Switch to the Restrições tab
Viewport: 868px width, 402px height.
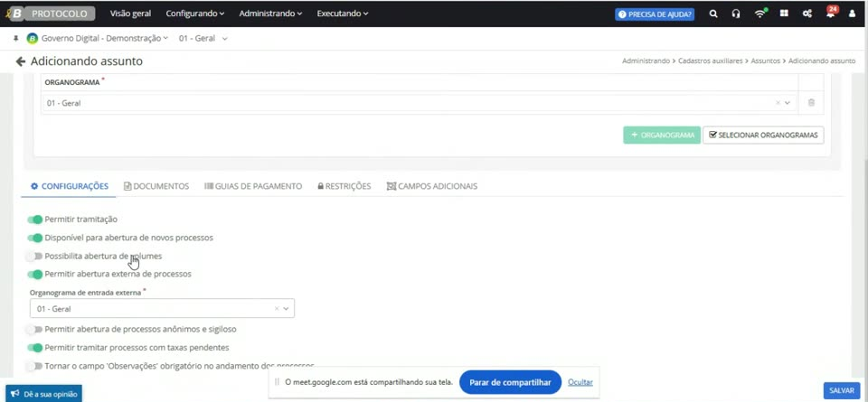pos(344,186)
